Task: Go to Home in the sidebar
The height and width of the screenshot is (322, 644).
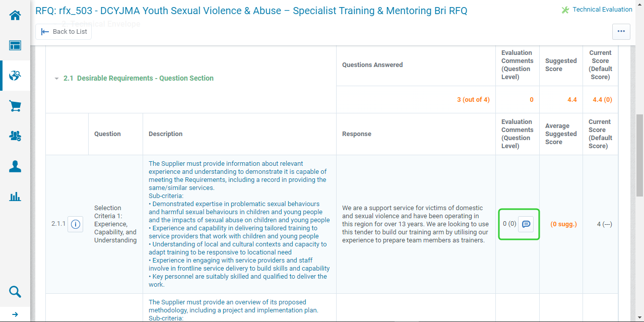Action: (15, 15)
